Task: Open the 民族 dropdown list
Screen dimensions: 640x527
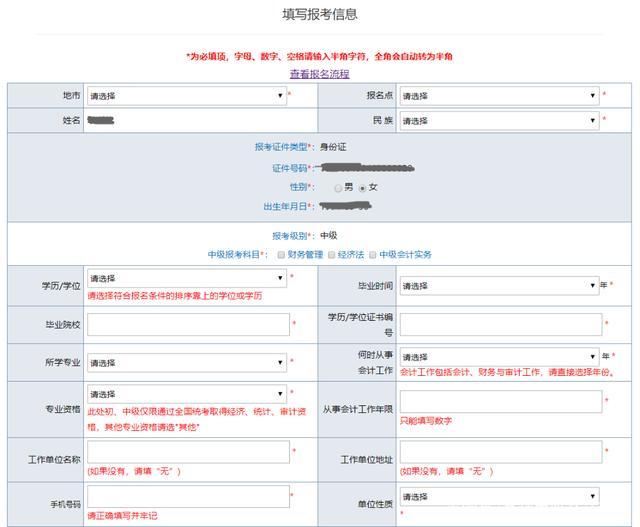Action: 499,121
